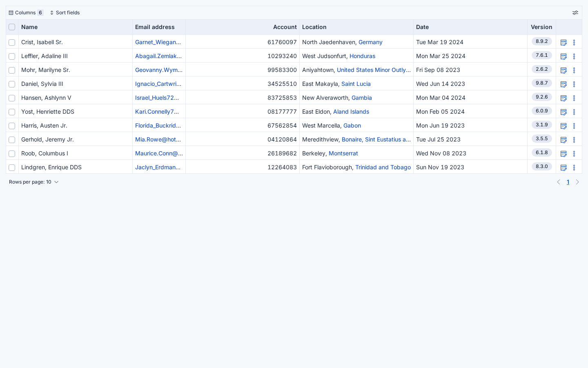Open the Garnet_Wiegan… email link
This screenshot has width=588, height=368.
pos(158,42)
